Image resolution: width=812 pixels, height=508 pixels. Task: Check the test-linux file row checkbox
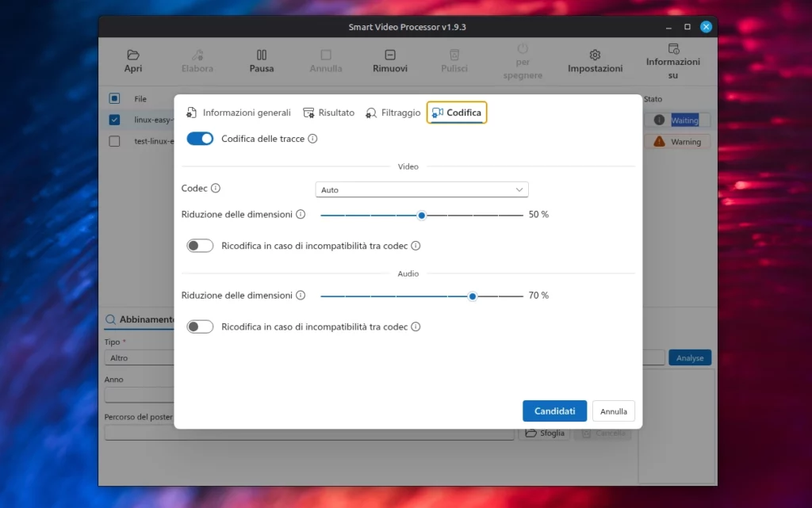(114, 141)
